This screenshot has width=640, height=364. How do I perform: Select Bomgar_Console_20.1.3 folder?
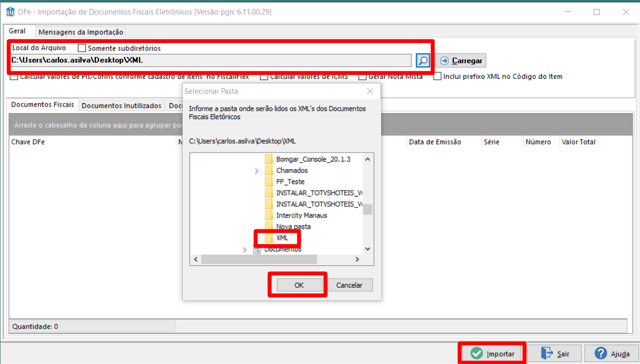pos(313,159)
